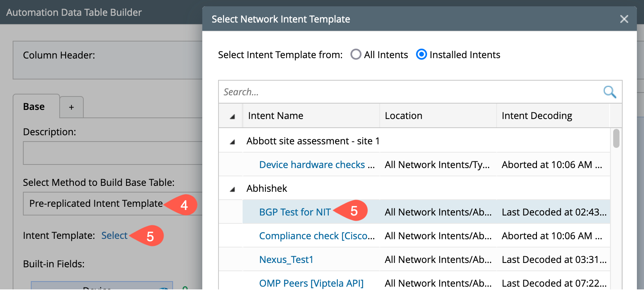
Task: Click the search magnifier icon
Action: (x=609, y=92)
